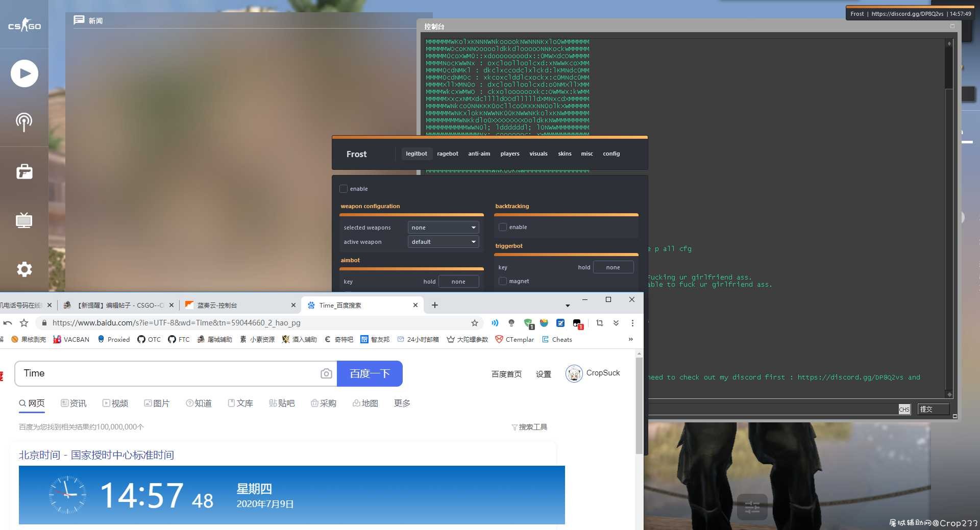This screenshot has height=530, width=980.
Task: Switch to the anti-aim tab
Action: 479,154
